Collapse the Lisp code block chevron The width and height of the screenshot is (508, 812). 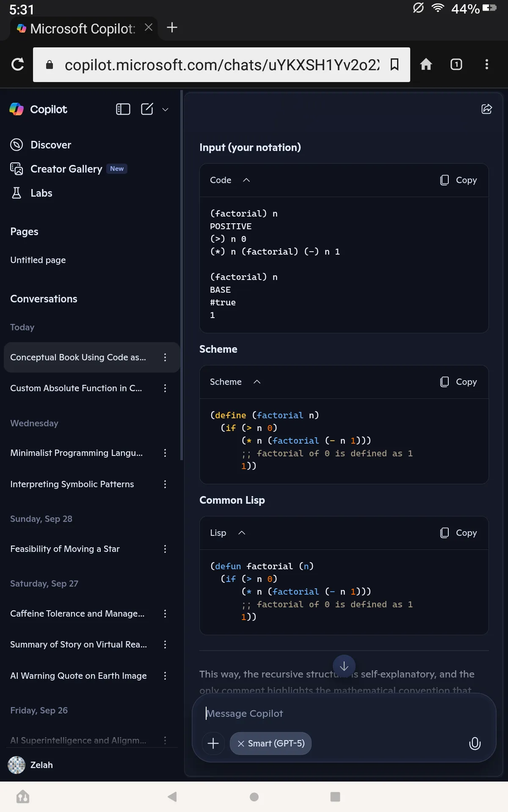[x=242, y=533]
